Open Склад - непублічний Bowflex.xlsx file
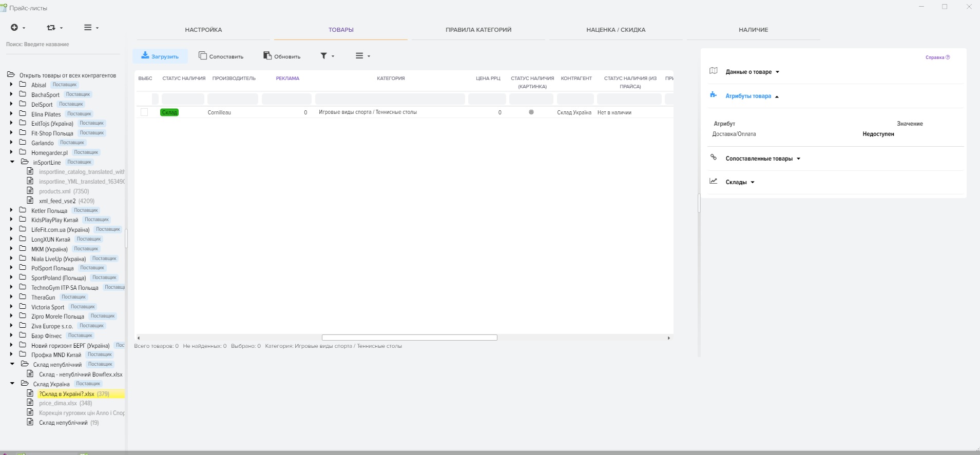This screenshot has height=455, width=980. click(81, 374)
